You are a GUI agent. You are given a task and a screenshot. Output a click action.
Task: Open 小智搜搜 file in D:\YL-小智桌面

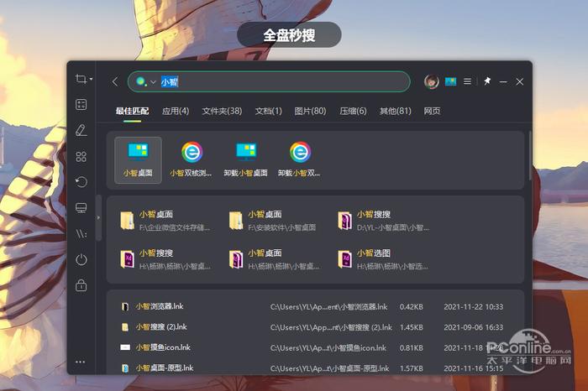coord(383,221)
